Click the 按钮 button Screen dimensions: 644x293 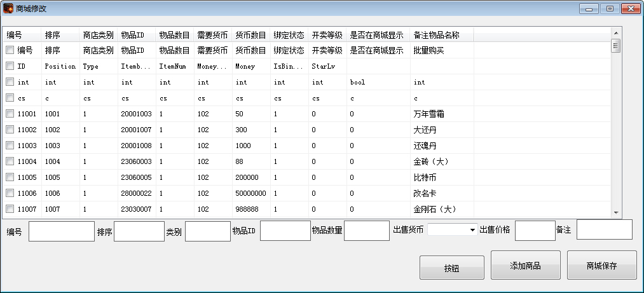tap(451, 268)
